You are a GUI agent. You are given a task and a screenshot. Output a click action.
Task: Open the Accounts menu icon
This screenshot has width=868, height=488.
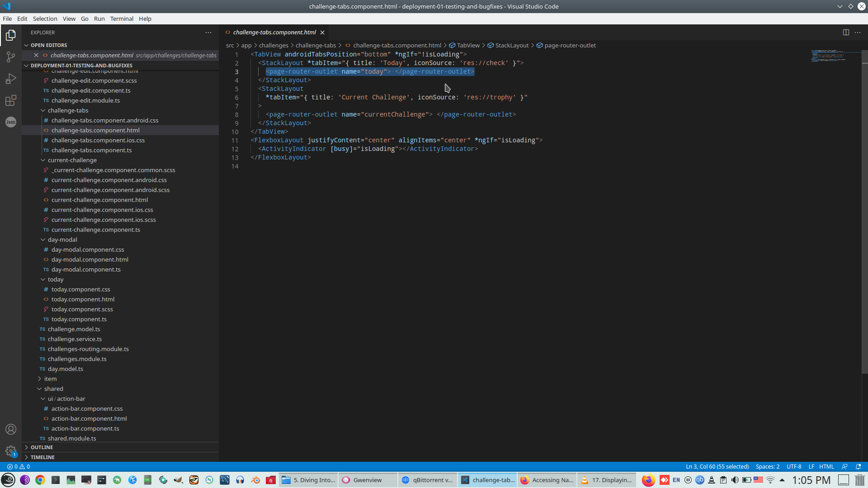[x=11, y=429]
